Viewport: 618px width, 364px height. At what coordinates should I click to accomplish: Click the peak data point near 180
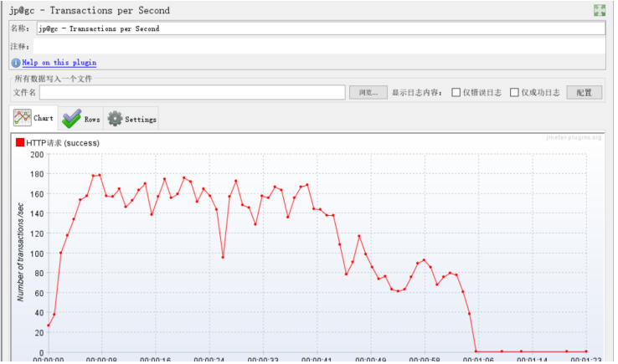(x=100, y=175)
